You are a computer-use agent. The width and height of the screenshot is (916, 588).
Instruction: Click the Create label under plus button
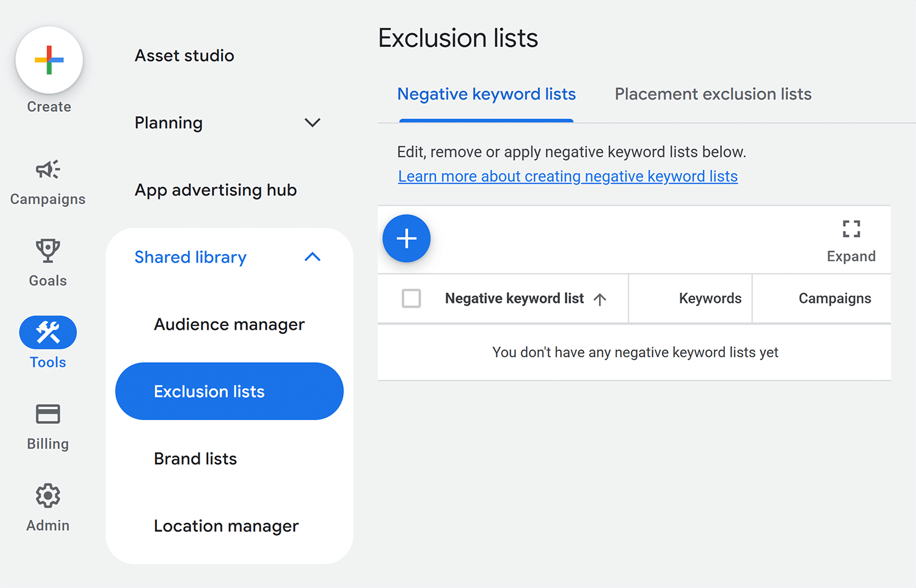tap(49, 107)
